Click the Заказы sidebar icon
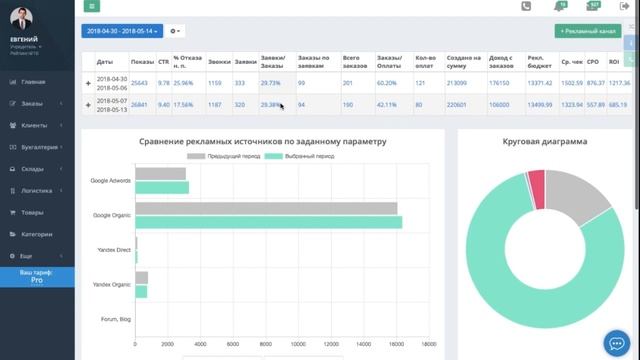This screenshot has height=360, width=640. tap(13, 104)
